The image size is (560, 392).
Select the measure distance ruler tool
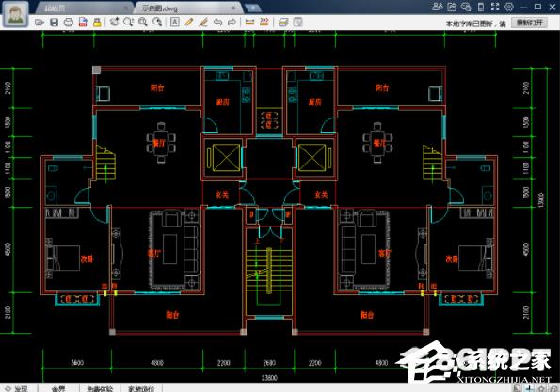(249, 23)
